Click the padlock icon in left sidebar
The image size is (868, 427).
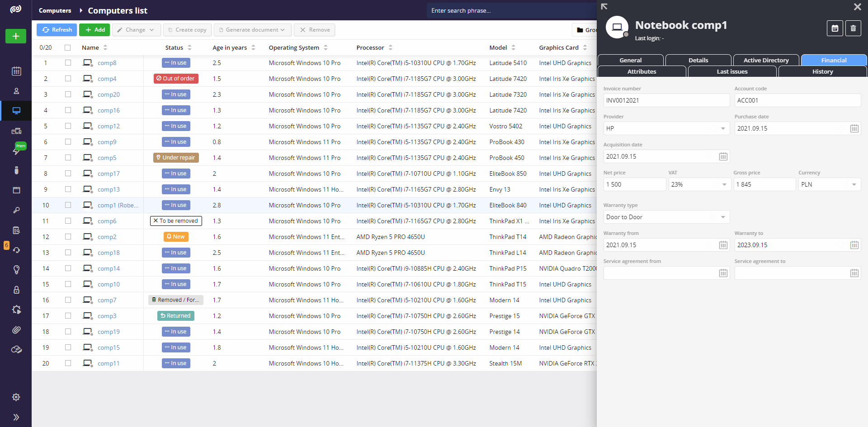(x=16, y=290)
